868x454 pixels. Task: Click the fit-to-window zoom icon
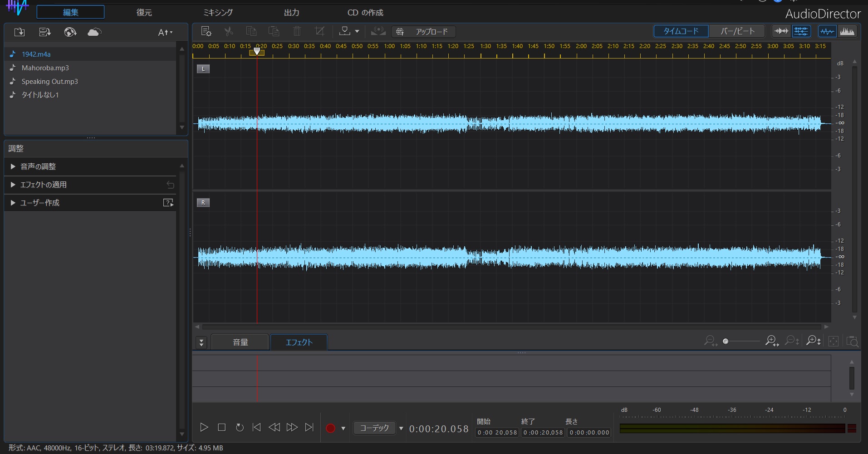(834, 341)
